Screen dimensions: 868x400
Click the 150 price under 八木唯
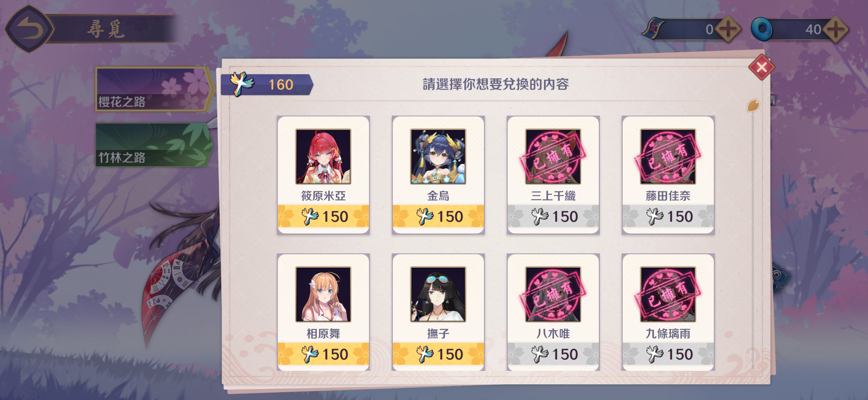click(553, 354)
